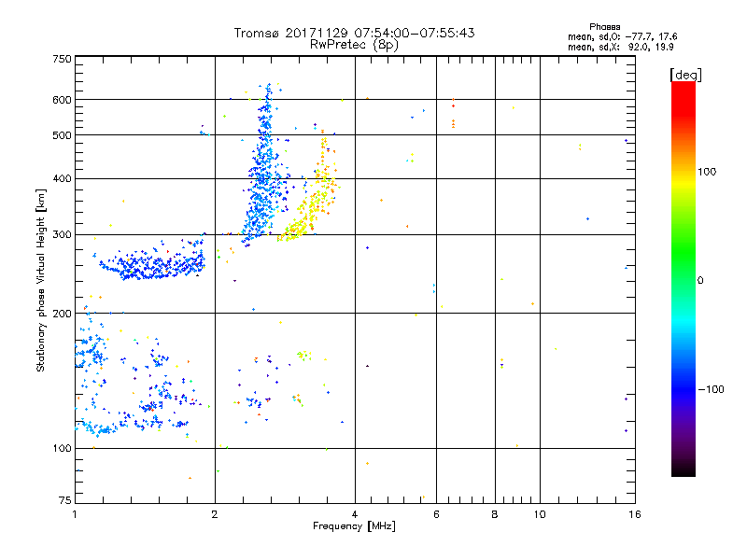Click the y-axis tick label '300'
Image resolution: width=747 pixels, height=560 pixels.
pyautogui.click(x=62, y=234)
